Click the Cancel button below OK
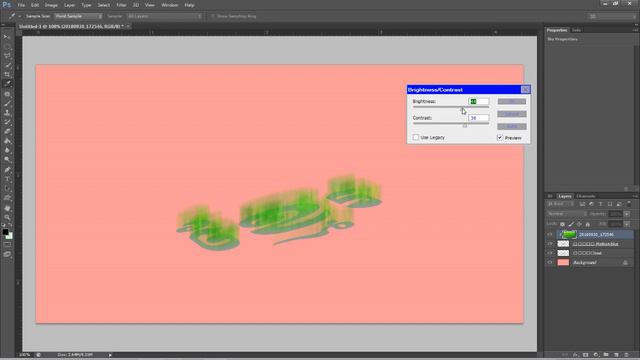The height and width of the screenshot is (360, 640). click(x=512, y=114)
